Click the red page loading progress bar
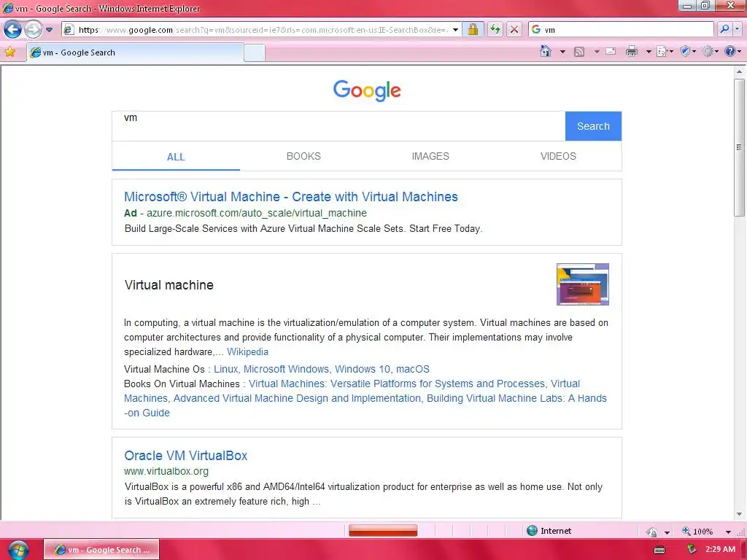The image size is (747, 560). [383, 531]
